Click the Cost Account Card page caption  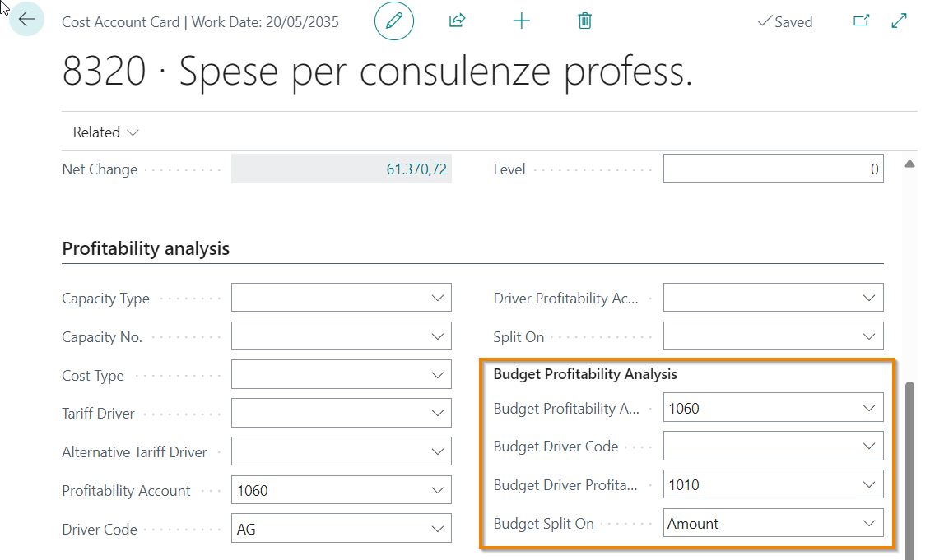pyautogui.click(x=201, y=22)
